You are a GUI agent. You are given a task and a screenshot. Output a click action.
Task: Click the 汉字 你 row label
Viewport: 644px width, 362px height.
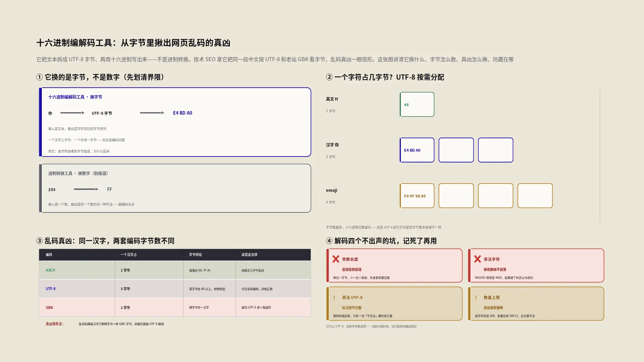point(332,145)
